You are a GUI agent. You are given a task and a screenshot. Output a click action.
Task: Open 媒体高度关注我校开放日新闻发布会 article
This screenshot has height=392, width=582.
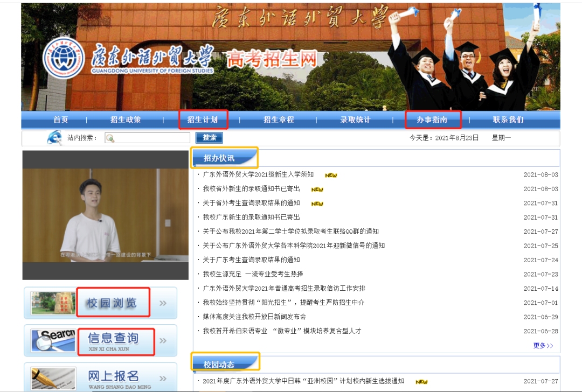click(x=254, y=317)
